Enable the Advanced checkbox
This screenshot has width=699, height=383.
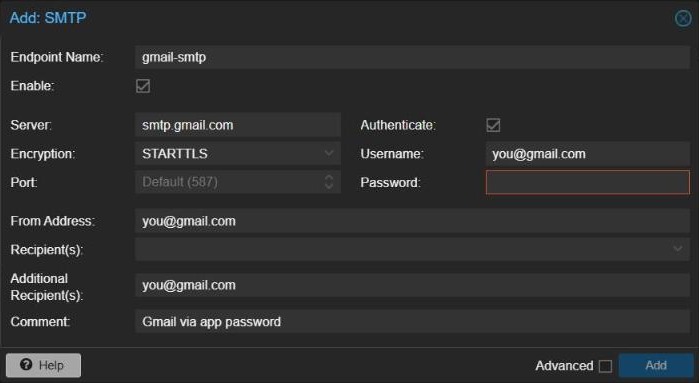605,366
